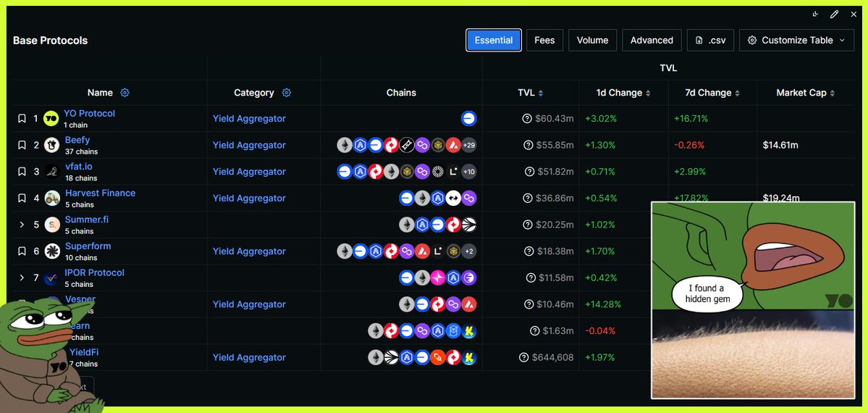Open Yield Aggregator category in YieldFi row
868x413 pixels.
pyautogui.click(x=249, y=357)
